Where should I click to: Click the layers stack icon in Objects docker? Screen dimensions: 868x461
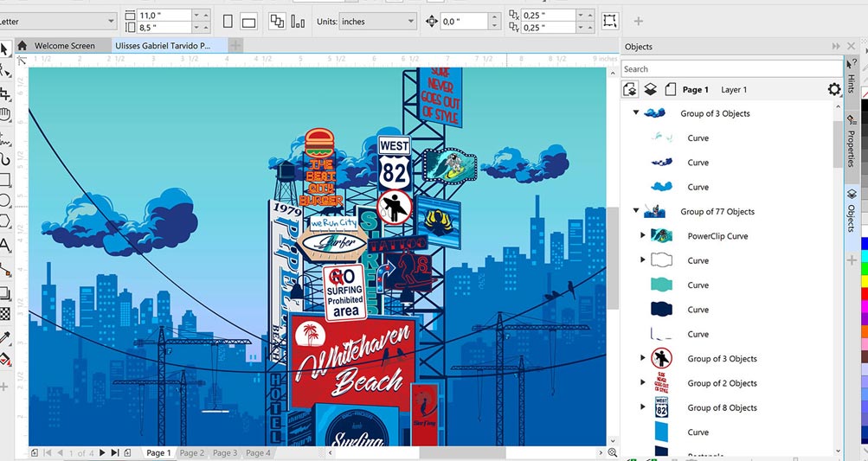[x=651, y=89]
